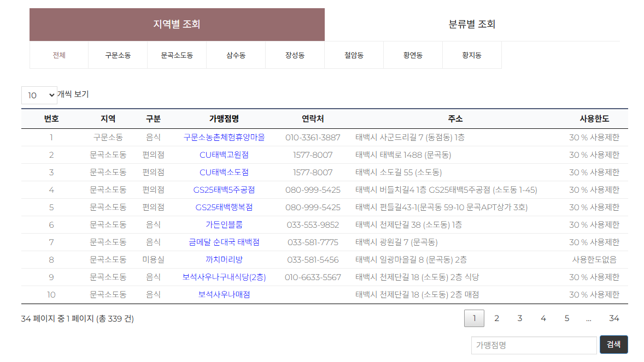Sort by 가맹점명 column header

[224, 119]
